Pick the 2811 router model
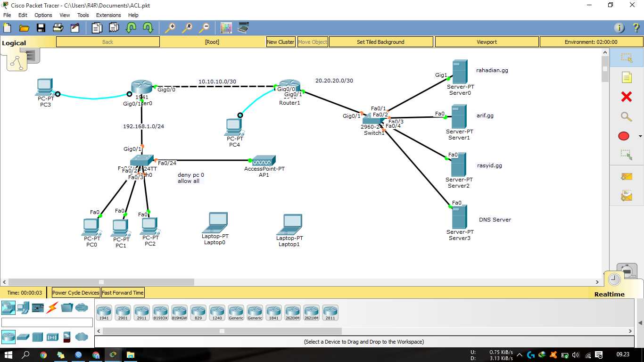 coord(330,313)
